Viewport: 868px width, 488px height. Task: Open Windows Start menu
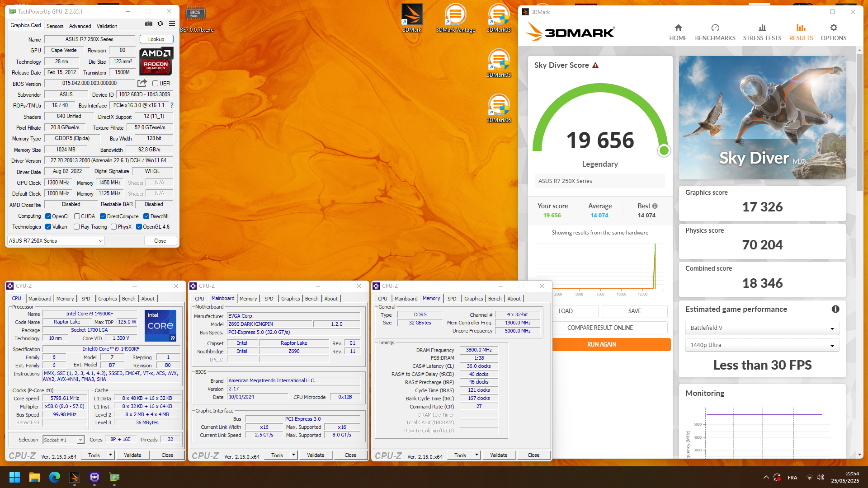pos(14,477)
